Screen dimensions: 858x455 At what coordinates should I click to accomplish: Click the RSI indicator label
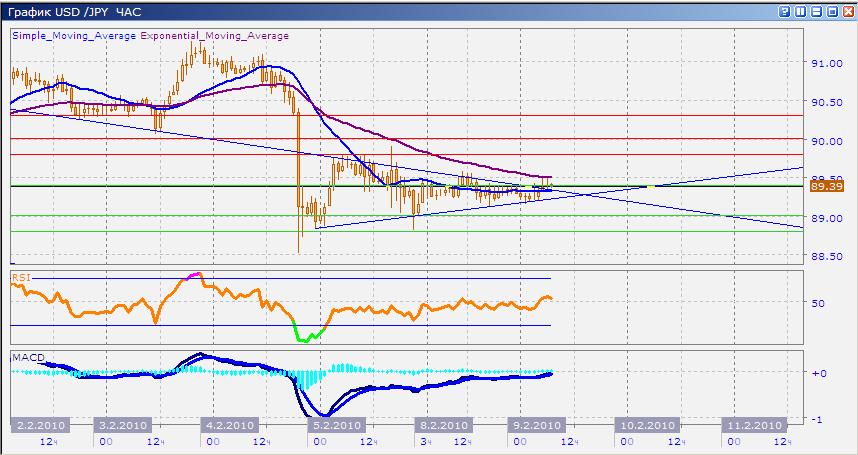pyautogui.click(x=20, y=278)
